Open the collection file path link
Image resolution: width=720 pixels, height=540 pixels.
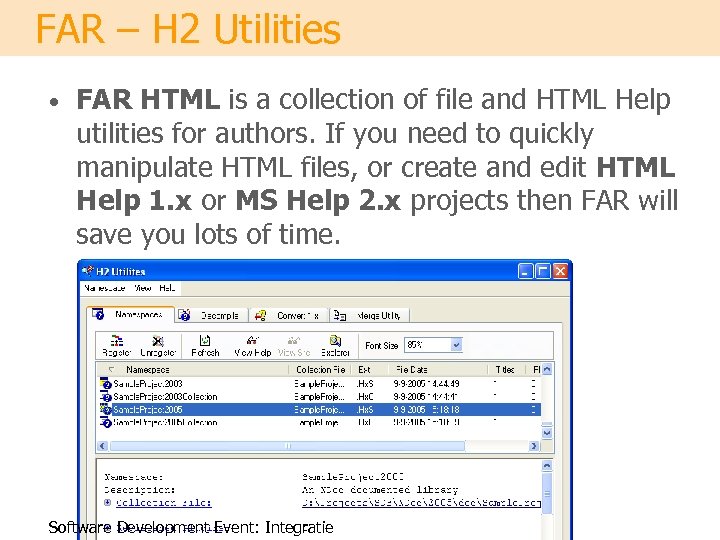[421, 503]
